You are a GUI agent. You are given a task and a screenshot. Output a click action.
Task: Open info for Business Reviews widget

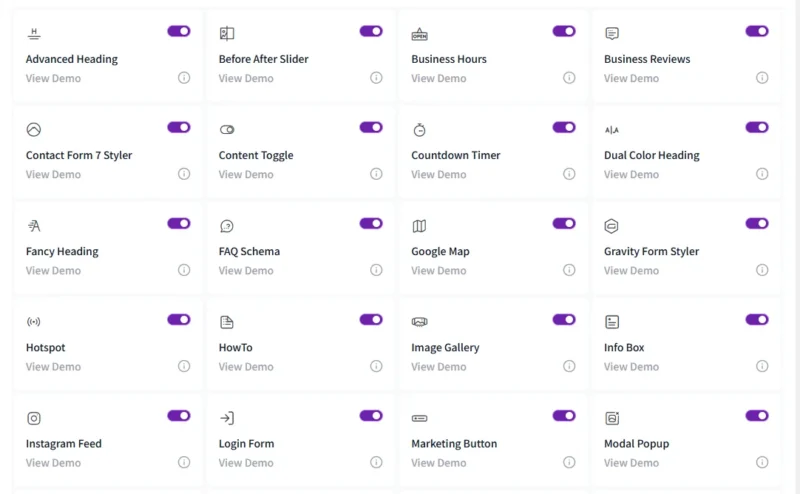coord(762,78)
